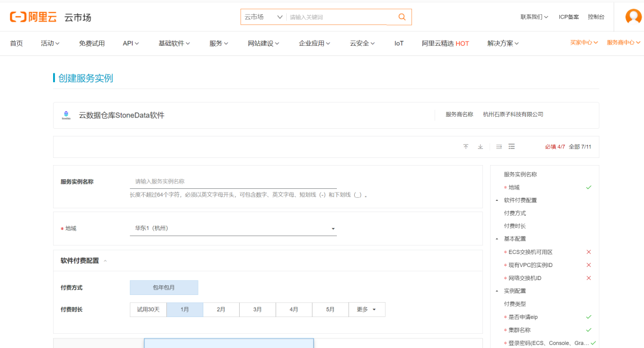
Task: Click the ICP备案 link
Action: click(568, 17)
